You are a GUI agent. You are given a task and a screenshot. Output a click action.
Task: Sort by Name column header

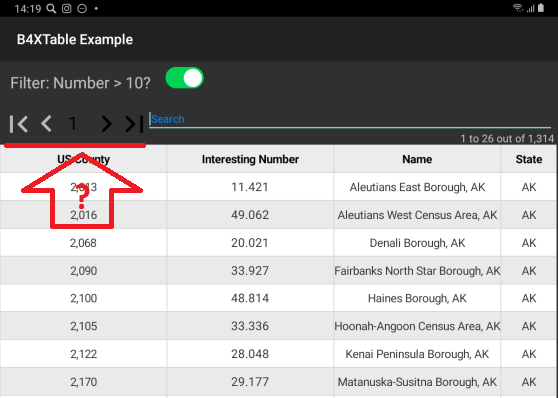[417, 159]
